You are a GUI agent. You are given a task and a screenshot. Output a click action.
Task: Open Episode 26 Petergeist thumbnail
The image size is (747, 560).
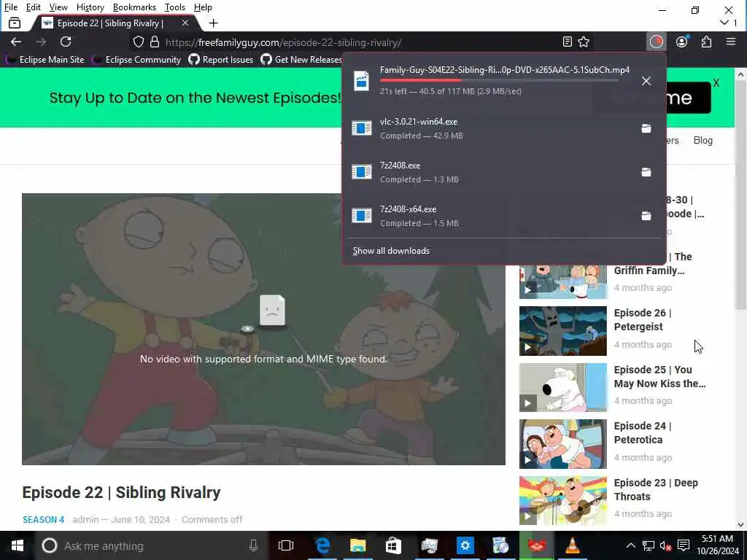pyautogui.click(x=562, y=331)
